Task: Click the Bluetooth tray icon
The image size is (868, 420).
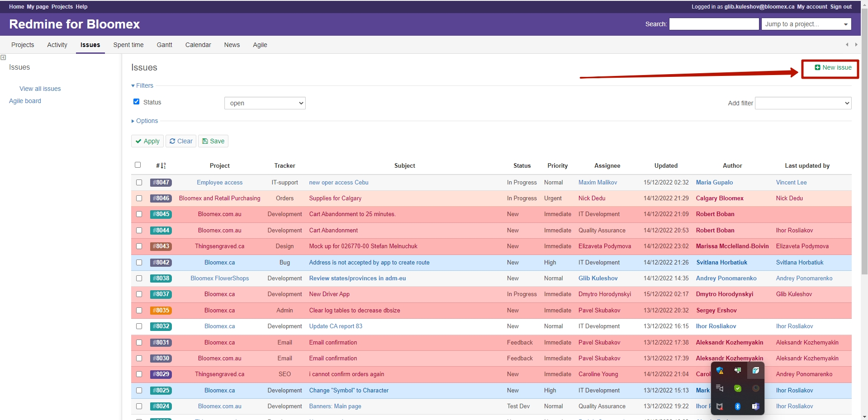Action: (738, 406)
